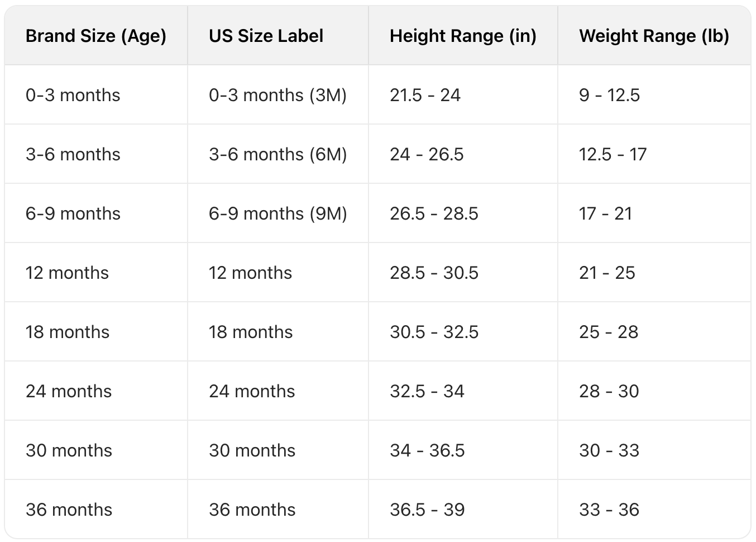Click the 6-9 months (9M) label cell
756x542 pixels.
277,213
